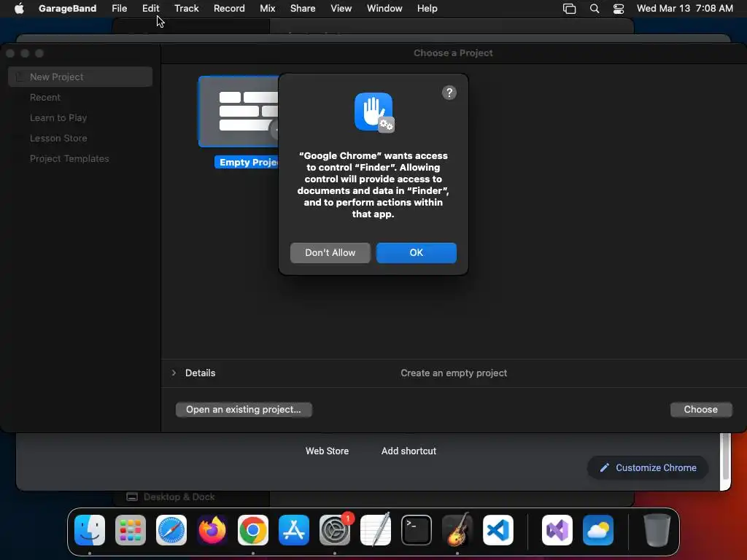Open the Edit menu

150,8
